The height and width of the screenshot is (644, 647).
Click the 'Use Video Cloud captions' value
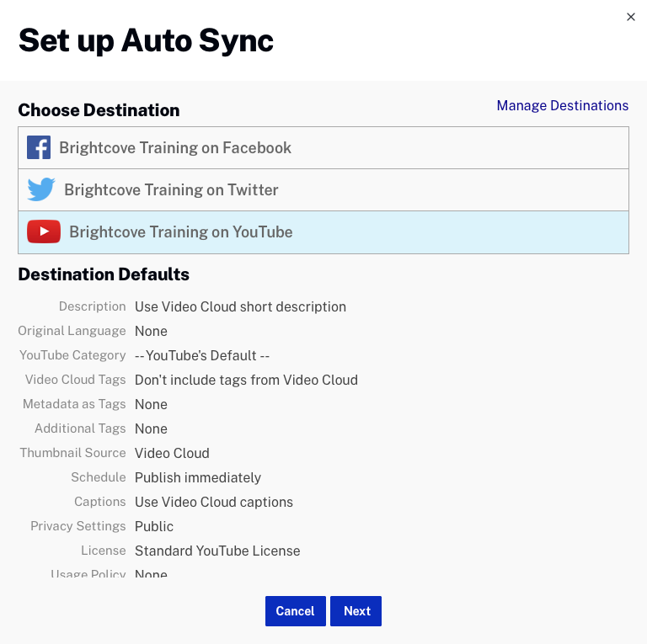(214, 502)
